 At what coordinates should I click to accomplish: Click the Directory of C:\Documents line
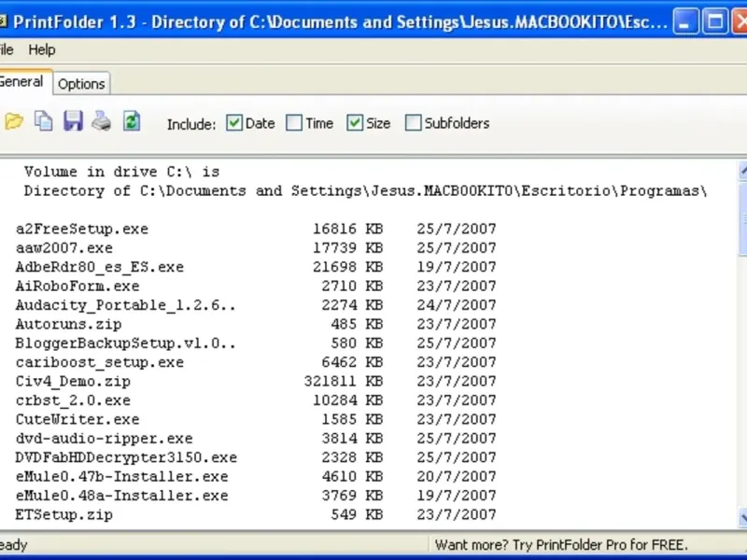tap(365, 191)
